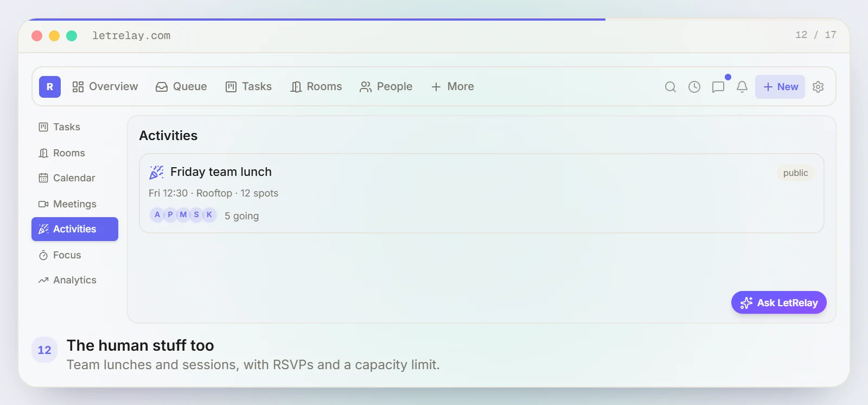Open the Friday team lunch title
The width and height of the screenshot is (868, 405).
tap(221, 172)
